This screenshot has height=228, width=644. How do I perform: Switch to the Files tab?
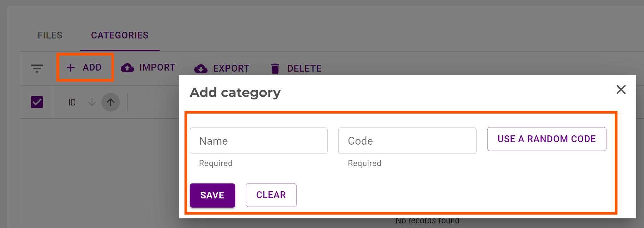(x=50, y=35)
